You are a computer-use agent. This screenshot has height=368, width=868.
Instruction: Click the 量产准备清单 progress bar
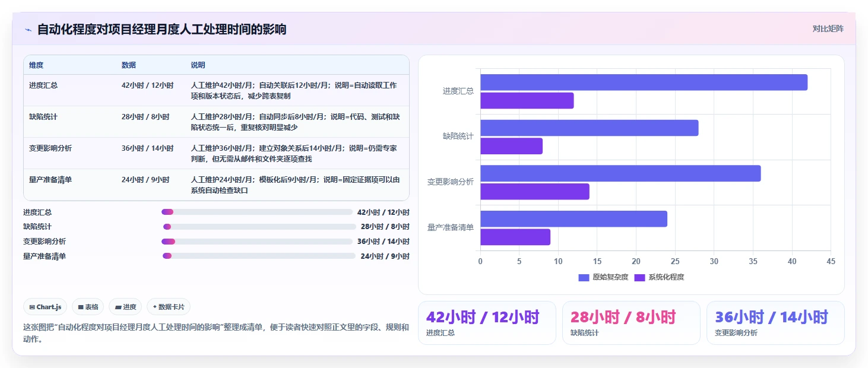(259, 256)
